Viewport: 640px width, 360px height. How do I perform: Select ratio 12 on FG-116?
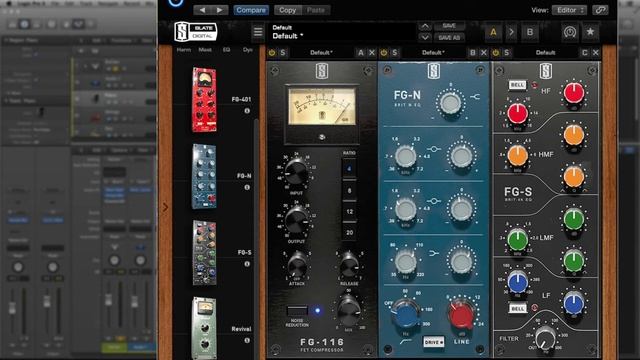pyautogui.click(x=349, y=212)
